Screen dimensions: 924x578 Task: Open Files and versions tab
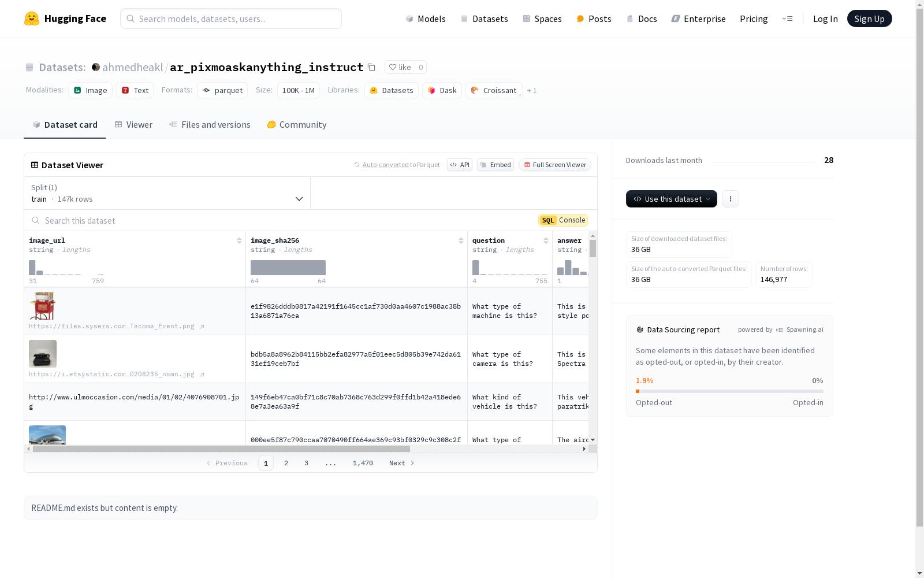pos(210,125)
